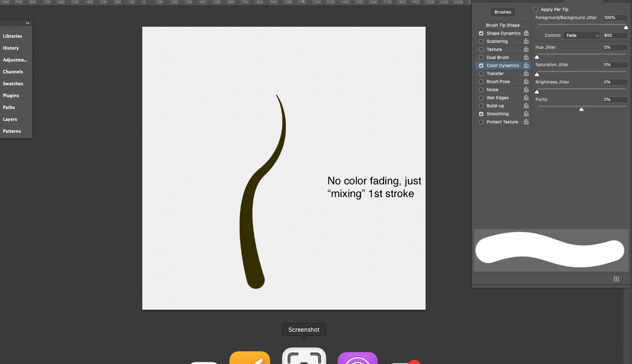
Task: Click the lock icon beside Shape Dynamics
Action: click(526, 33)
